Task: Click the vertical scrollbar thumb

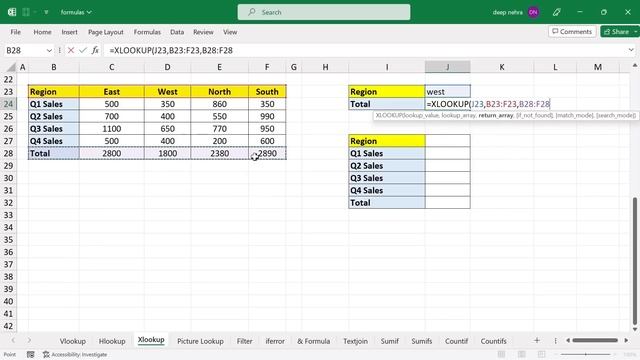Action: (635, 261)
